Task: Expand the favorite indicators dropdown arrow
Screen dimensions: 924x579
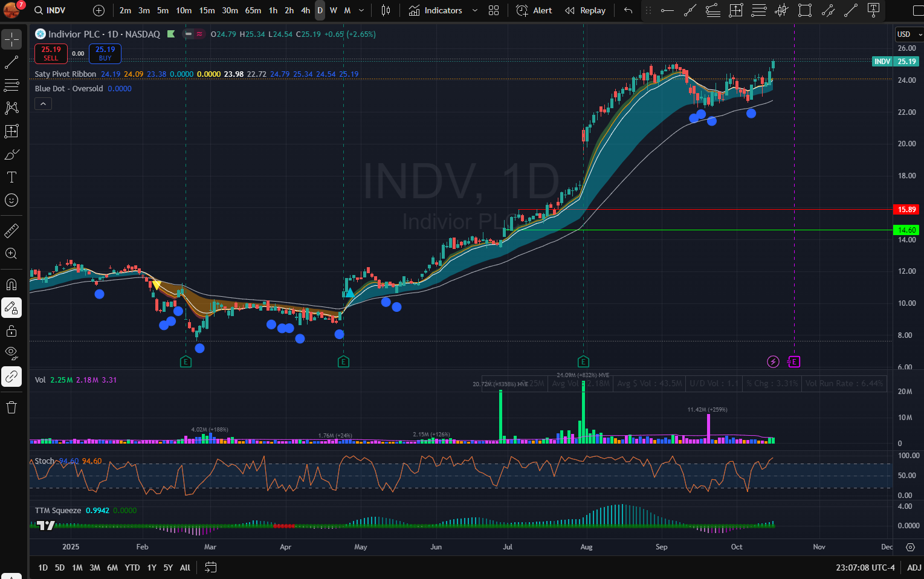Action: pyautogui.click(x=474, y=10)
